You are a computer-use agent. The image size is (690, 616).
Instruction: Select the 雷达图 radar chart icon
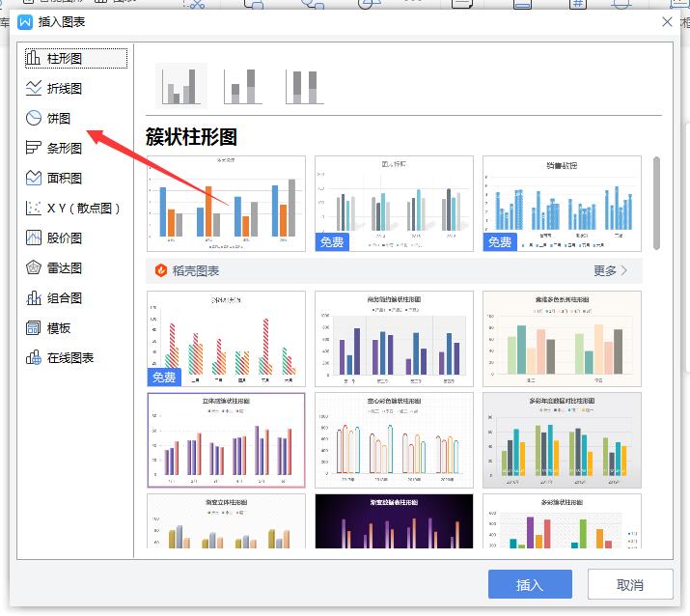click(34, 267)
